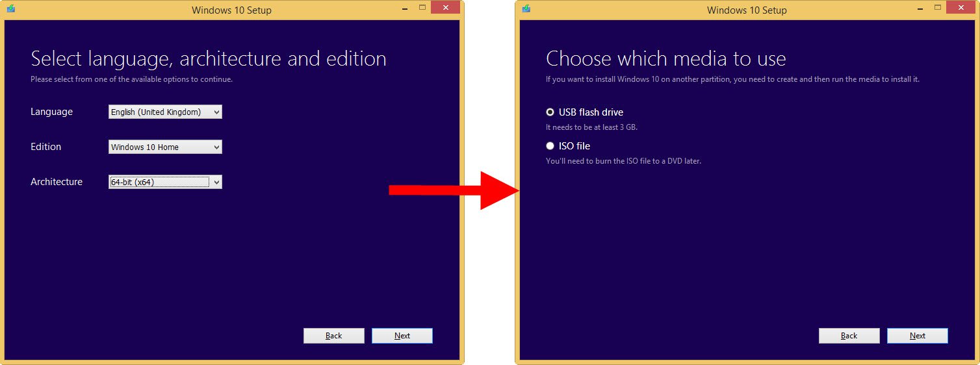Click Next in the language selection window
Image resolution: width=980 pixels, height=365 pixels.
pos(402,336)
